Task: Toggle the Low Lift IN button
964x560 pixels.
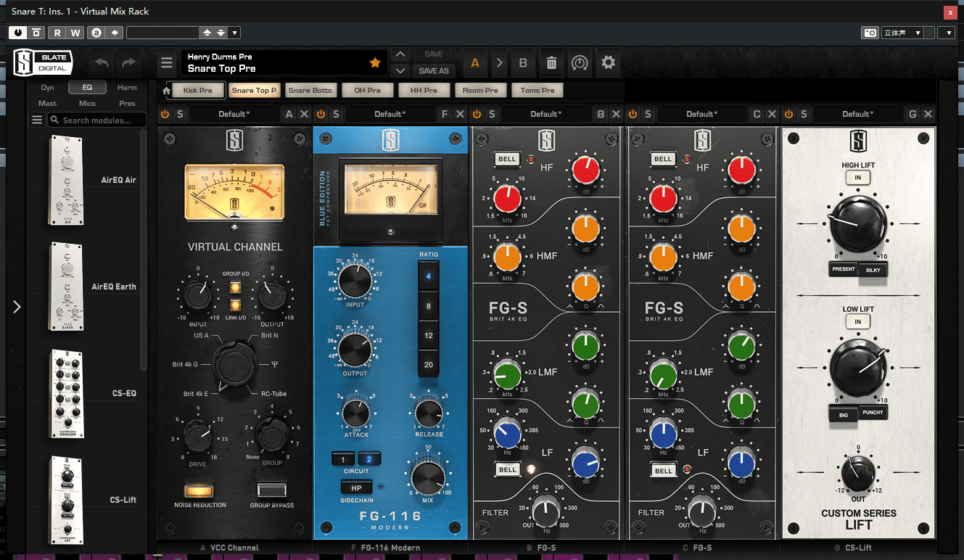Action: click(x=857, y=322)
